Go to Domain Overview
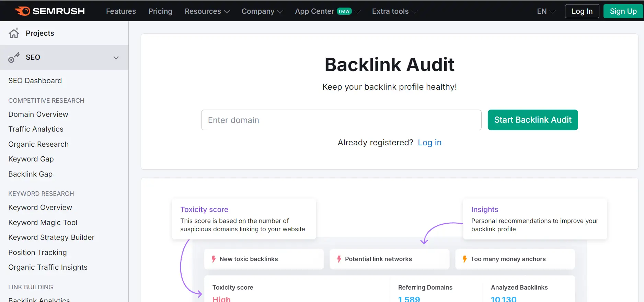 tap(38, 114)
